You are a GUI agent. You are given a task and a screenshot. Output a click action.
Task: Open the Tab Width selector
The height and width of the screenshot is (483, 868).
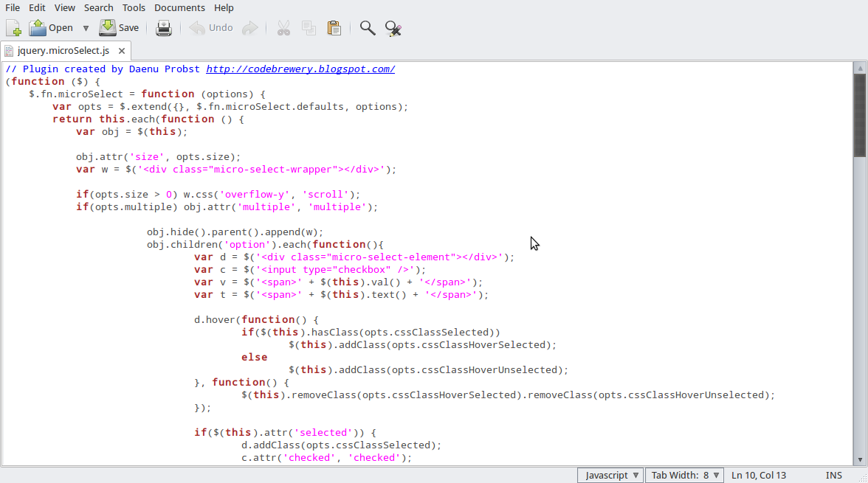coord(685,475)
